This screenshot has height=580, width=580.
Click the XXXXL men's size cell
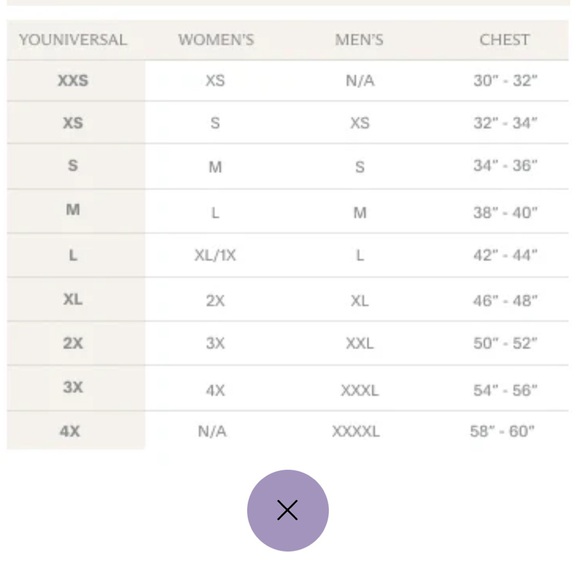[x=356, y=431]
